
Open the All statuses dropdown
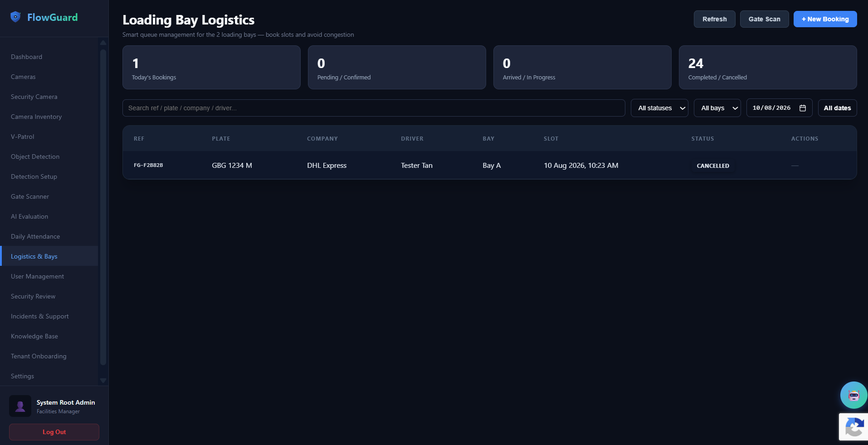[x=659, y=108]
